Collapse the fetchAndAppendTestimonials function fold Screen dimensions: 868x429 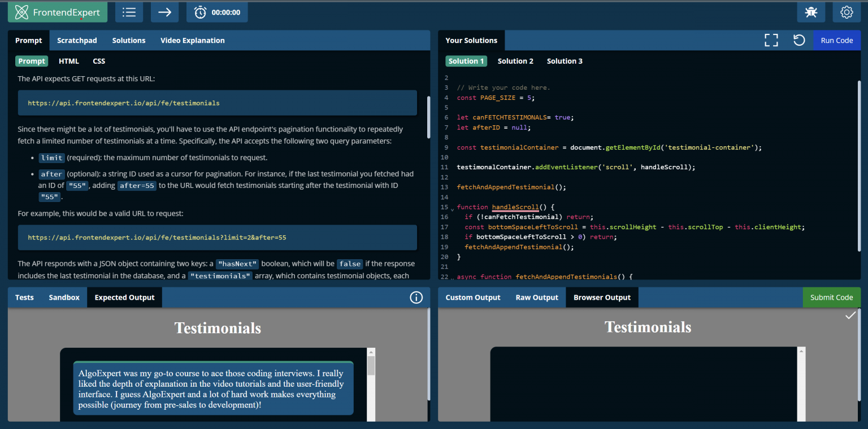(452, 278)
